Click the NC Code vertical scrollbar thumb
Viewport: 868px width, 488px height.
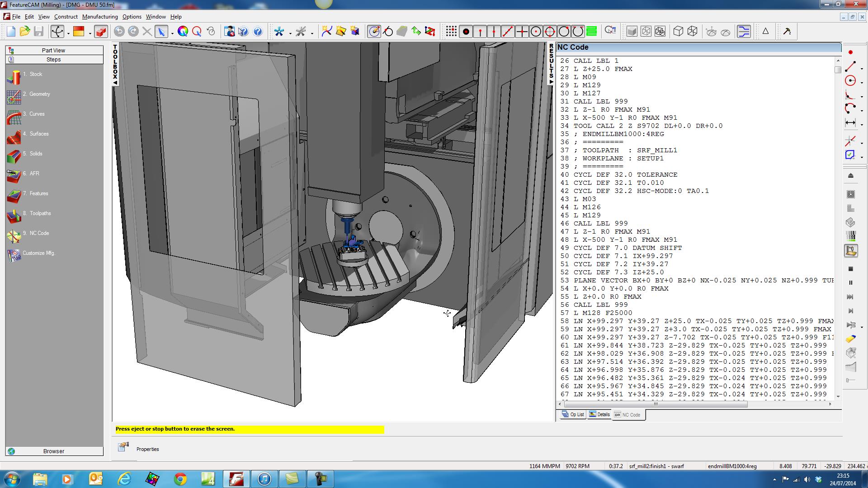point(838,70)
